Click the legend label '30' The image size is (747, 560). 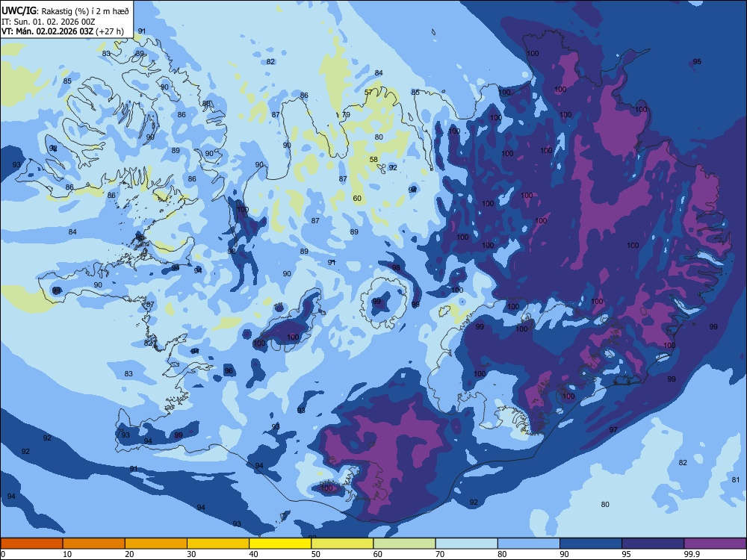tap(191, 554)
